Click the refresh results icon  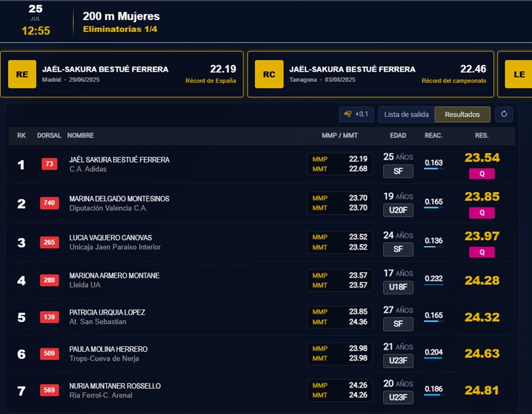504,114
